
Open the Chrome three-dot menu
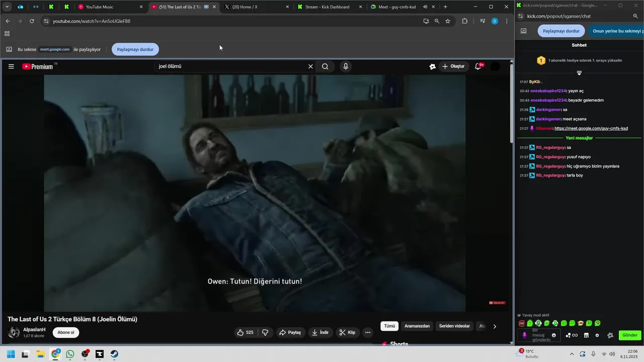pos(507,21)
